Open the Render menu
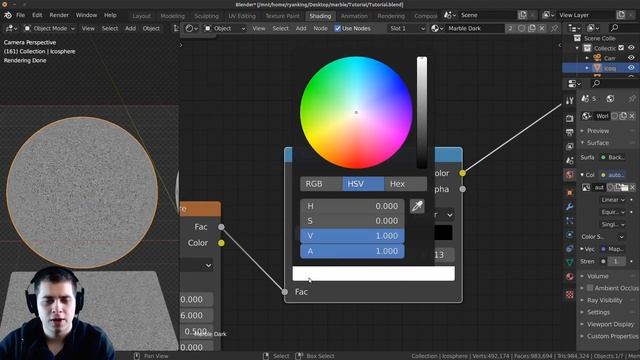 59,15
